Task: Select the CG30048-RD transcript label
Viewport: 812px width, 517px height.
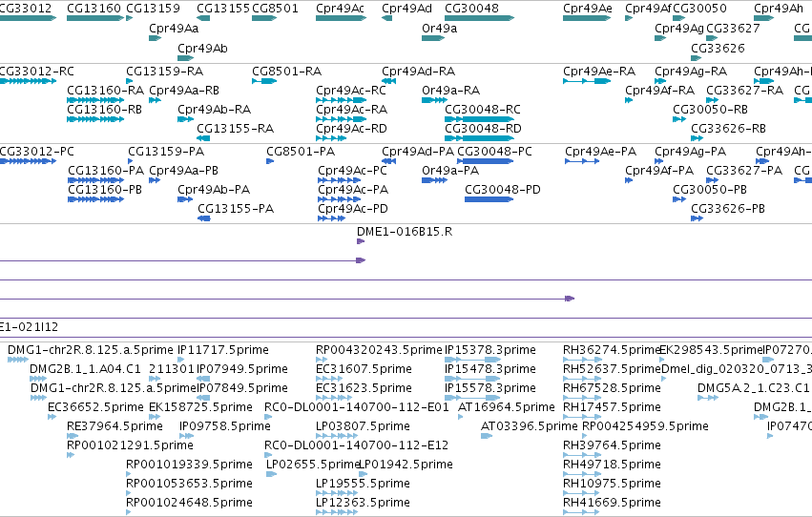Action: (x=483, y=129)
